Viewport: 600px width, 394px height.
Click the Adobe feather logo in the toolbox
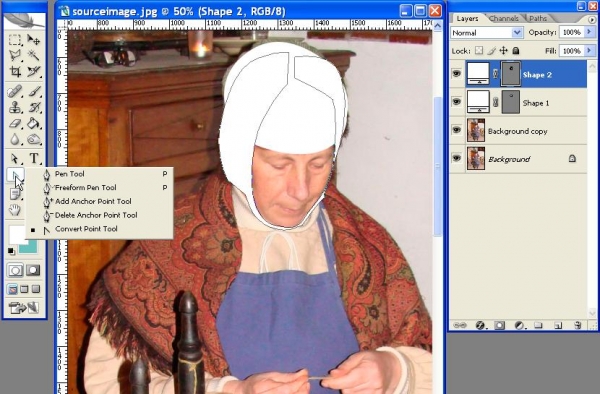pyautogui.click(x=24, y=21)
